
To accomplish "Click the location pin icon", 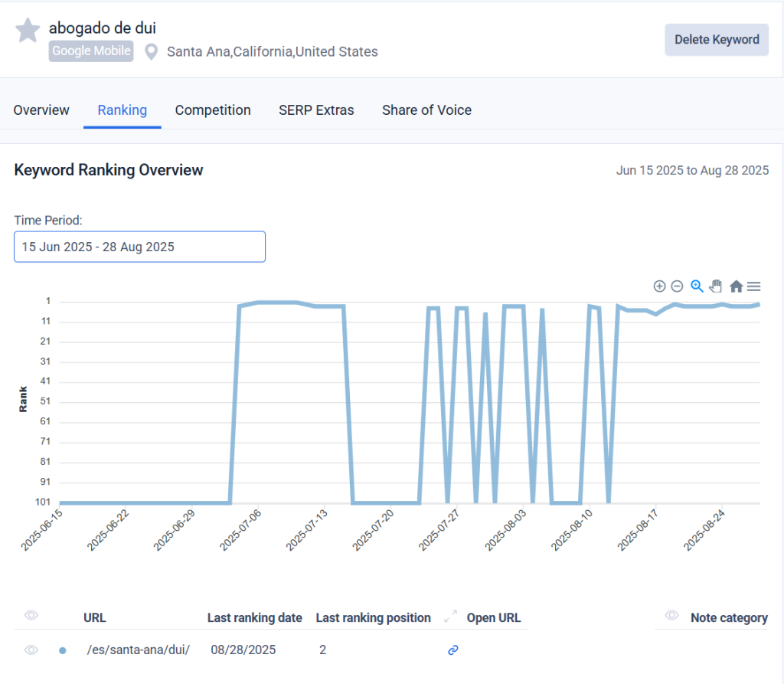I will click(151, 51).
